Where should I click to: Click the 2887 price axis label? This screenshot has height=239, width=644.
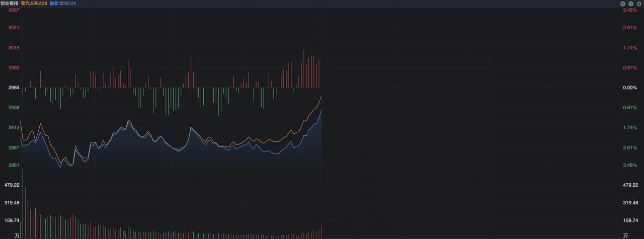(14, 147)
